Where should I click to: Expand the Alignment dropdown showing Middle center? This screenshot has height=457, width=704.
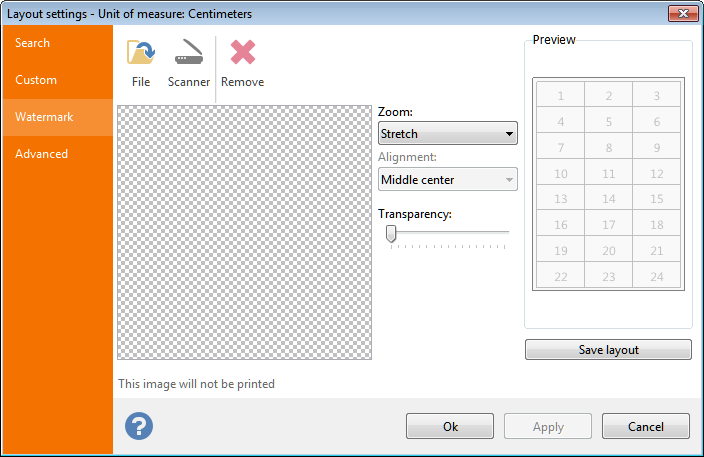point(447,179)
